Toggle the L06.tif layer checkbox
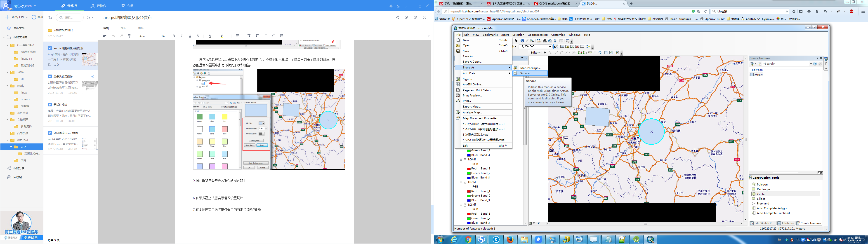The image size is (868, 244). pyautogui.click(x=465, y=160)
